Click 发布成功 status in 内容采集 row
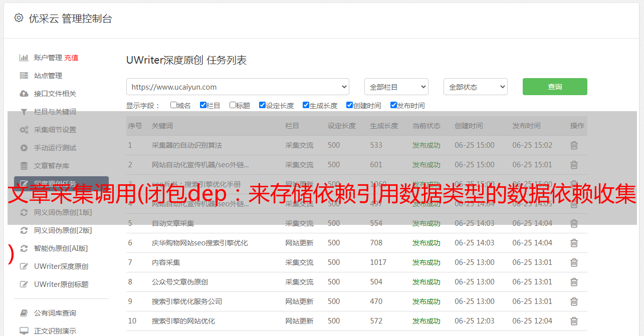 point(426,262)
